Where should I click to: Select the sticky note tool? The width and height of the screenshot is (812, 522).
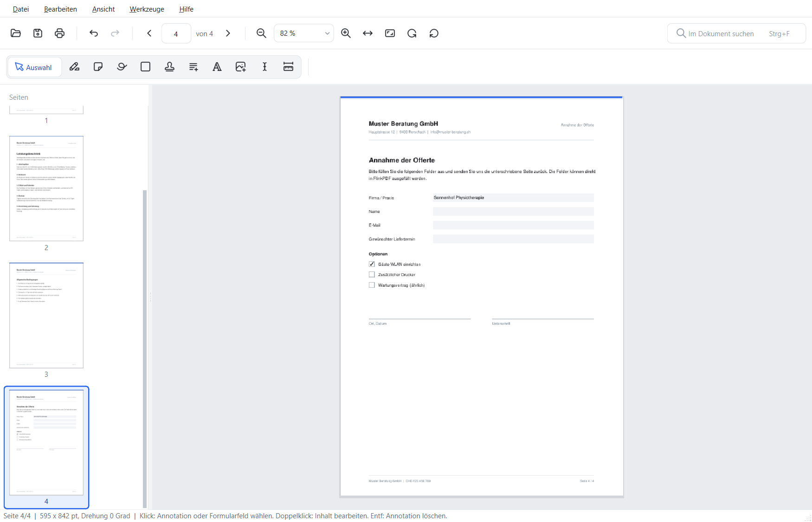click(x=98, y=67)
